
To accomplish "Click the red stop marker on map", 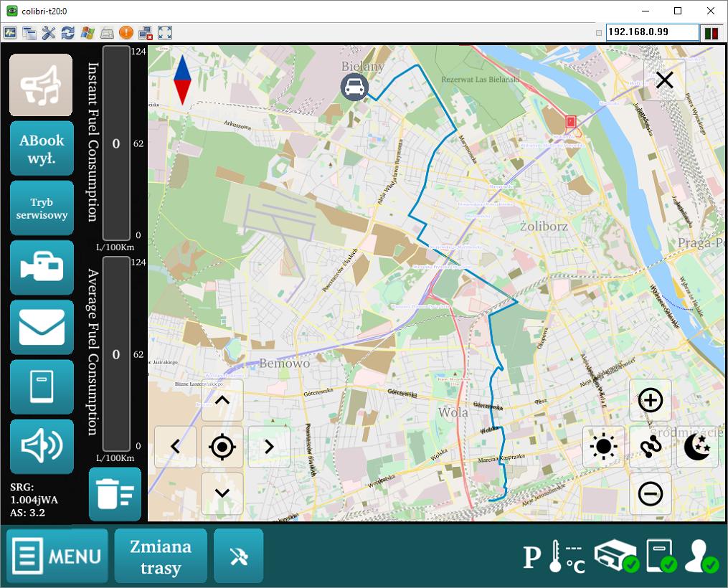I will [571, 122].
